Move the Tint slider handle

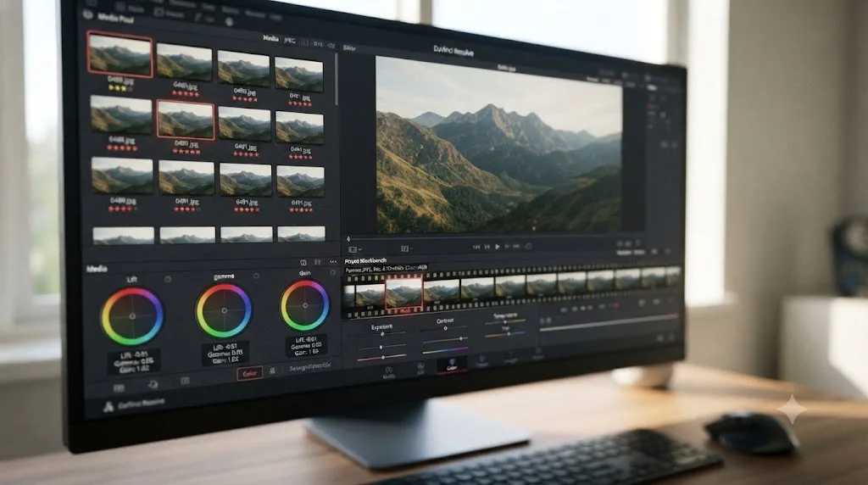[x=509, y=334]
